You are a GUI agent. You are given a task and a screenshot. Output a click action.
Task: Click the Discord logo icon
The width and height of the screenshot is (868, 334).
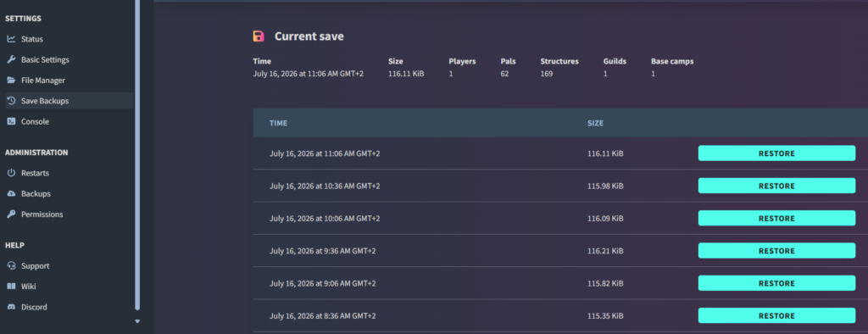pyautogui.click(x=11, y=307)
